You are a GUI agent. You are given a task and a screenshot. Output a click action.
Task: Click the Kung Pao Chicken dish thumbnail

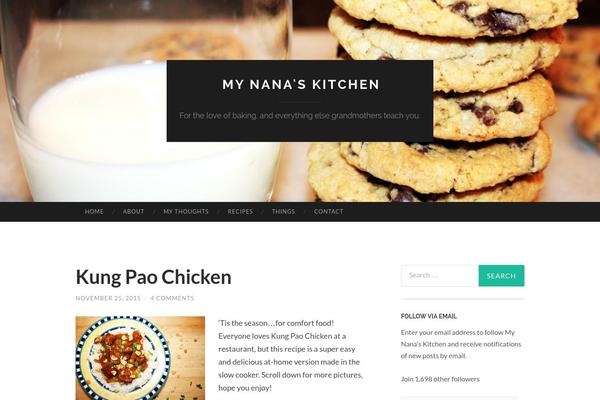click(x=140, y=358)
